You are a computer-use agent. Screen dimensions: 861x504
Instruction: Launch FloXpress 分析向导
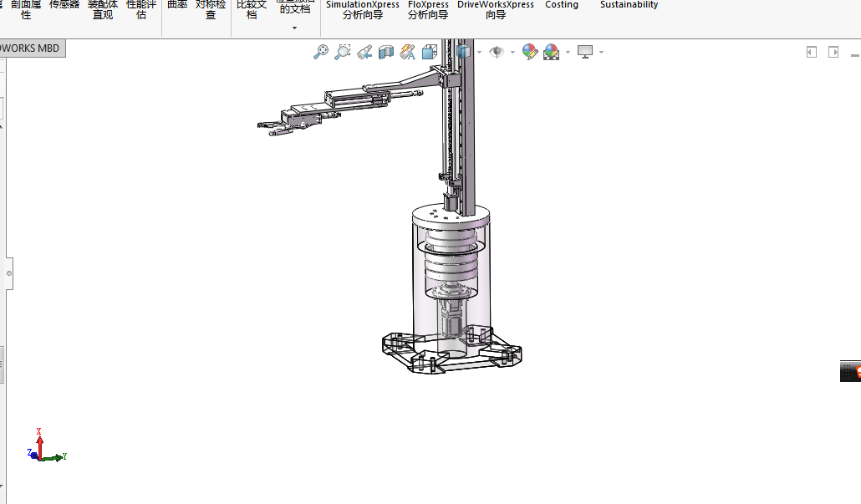click(x=428, y=10)
